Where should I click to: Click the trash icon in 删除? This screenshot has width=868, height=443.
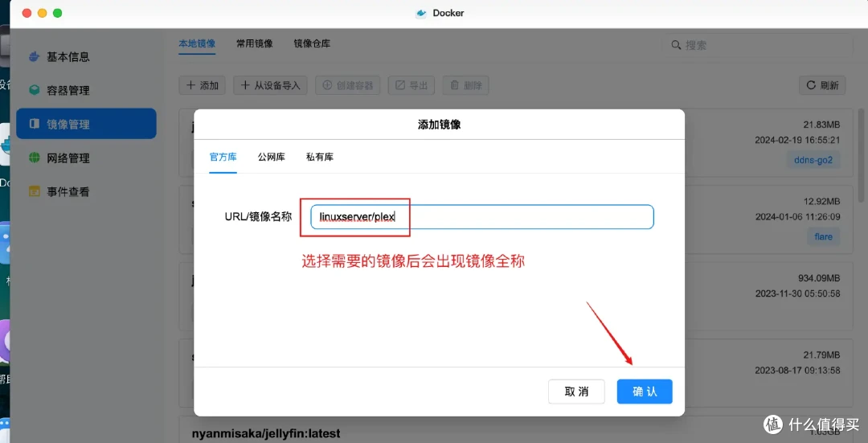coord(454,85)
